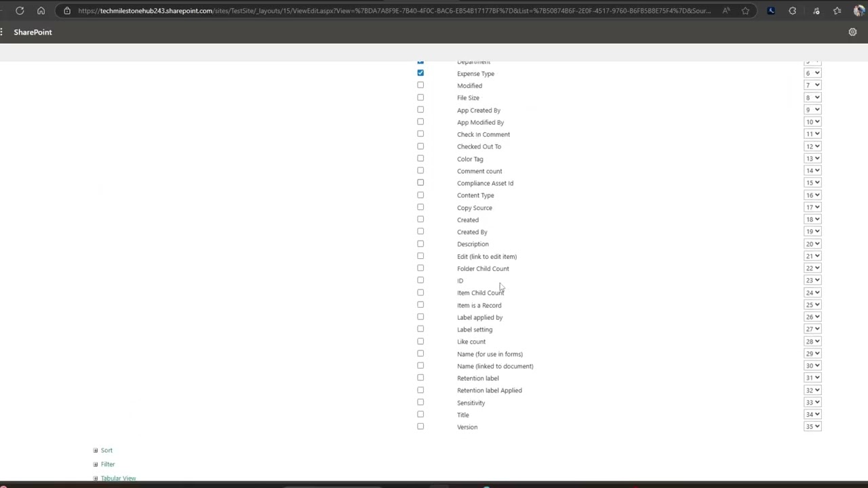Add this page to favorites star
The width and height of the screenshot is (868, 488).
click(x=745, y=11)
